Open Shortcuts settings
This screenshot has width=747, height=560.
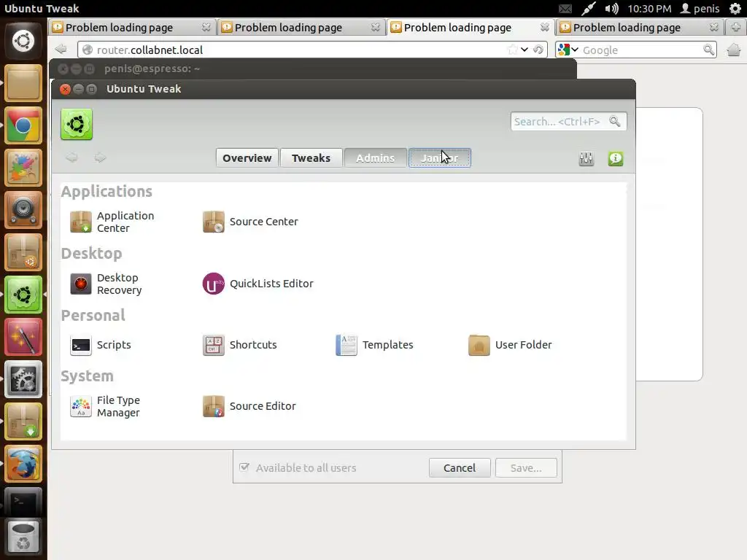[x=239, y=345]
